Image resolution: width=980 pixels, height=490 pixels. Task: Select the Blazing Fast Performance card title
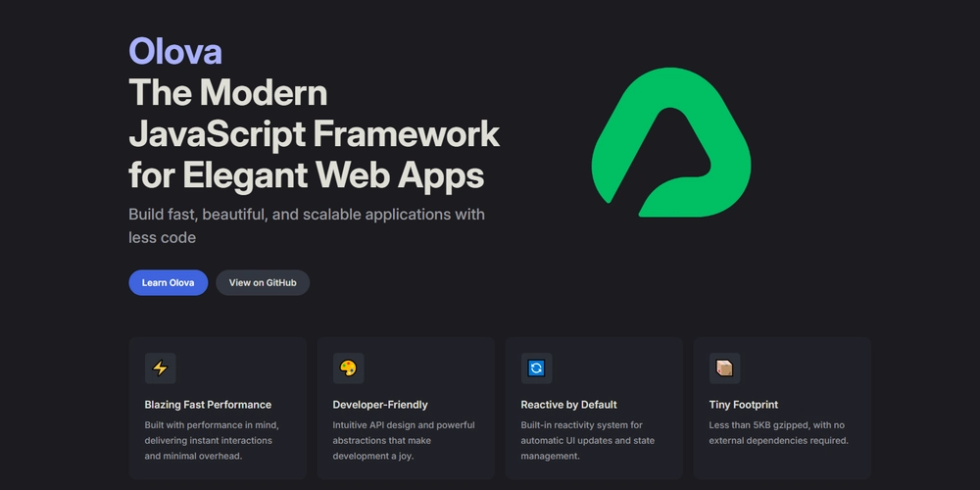pos(208,405)
